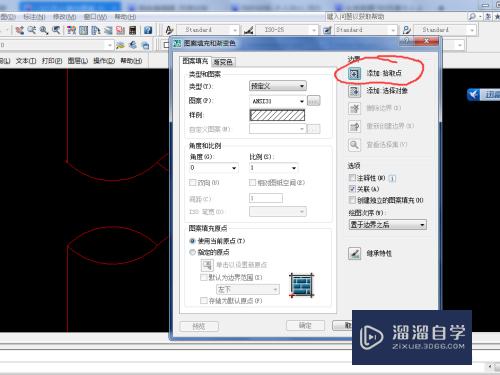Click the Add: Pick Points (添加:拾取点) icon
The height and width of the screenshot is (375, 500).
pos(354,73)
